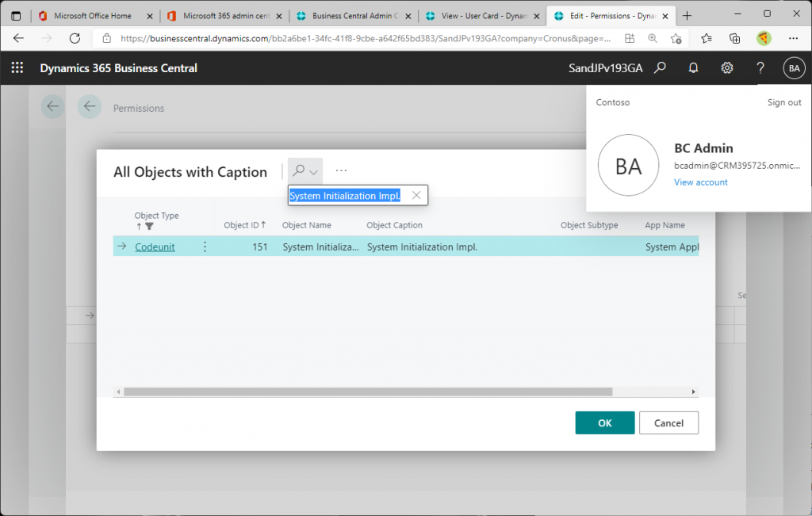This screenshot has height=516, width=812.
Task: Click the scroll right arrow in dialog
Action: pyautogui.click(x=693, y=392)
